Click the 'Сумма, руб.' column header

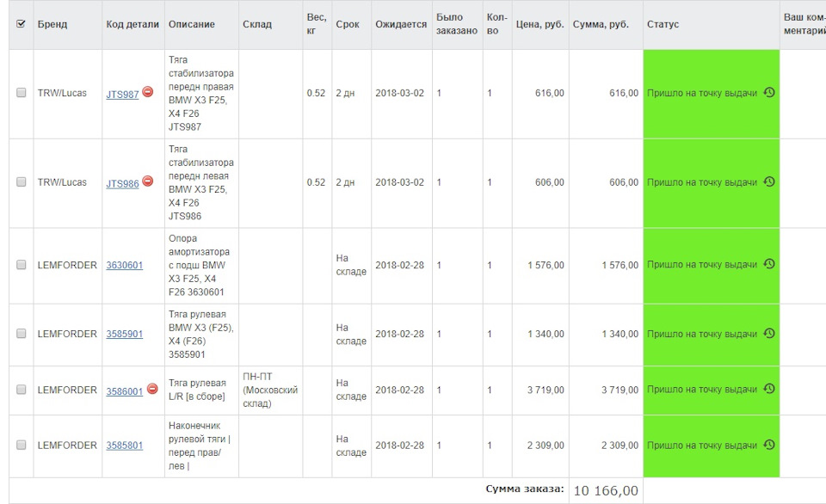[x=601, y=24]
